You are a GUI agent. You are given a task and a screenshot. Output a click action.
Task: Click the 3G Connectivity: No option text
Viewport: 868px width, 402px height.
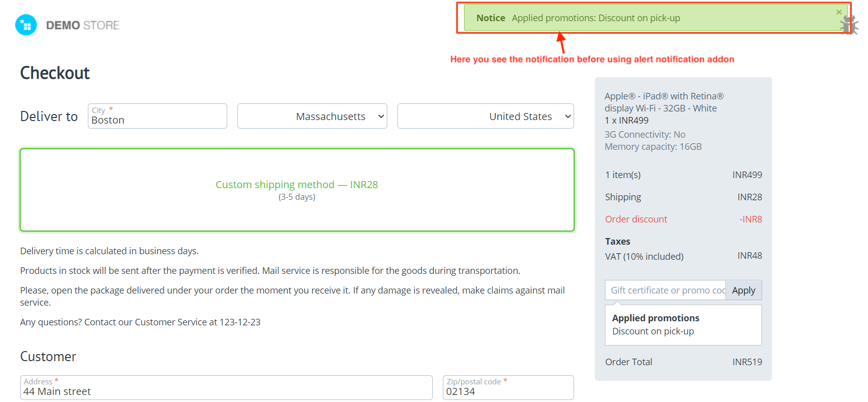pos(645,134)
